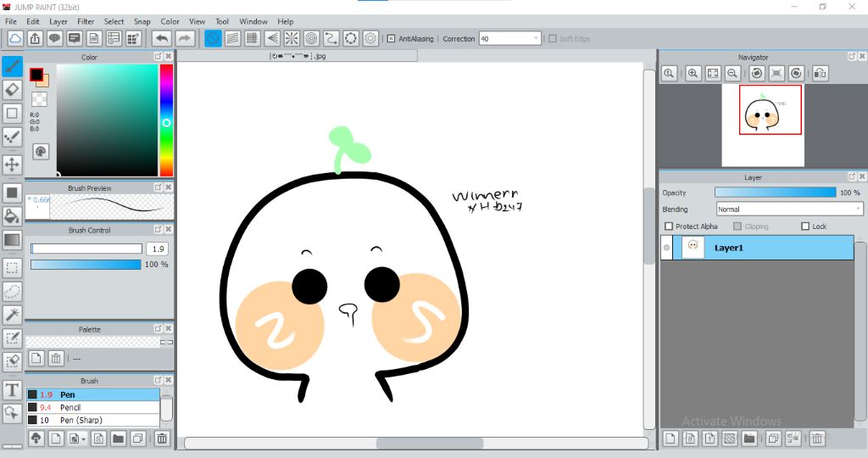Open the Select menu
Image resolution: width=868 pixels, height=458 pixels.
pos(114,21)
